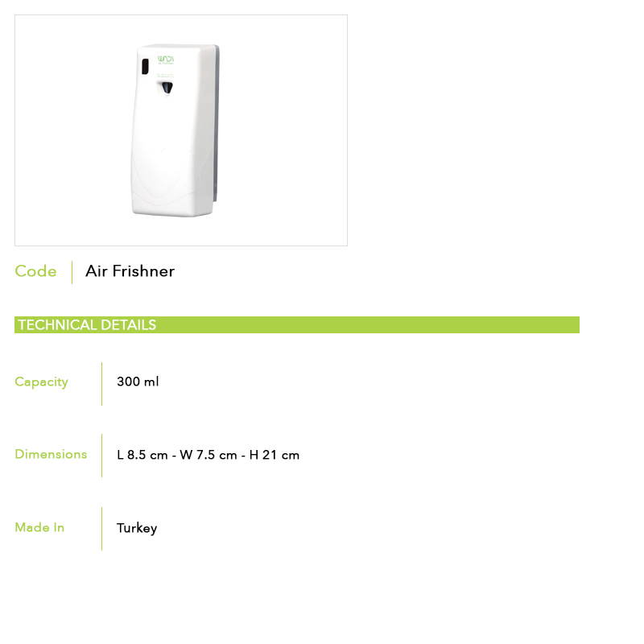Click the "TECHNICAL DETAILS" header text
644x644 pixels.
(87, 325)
